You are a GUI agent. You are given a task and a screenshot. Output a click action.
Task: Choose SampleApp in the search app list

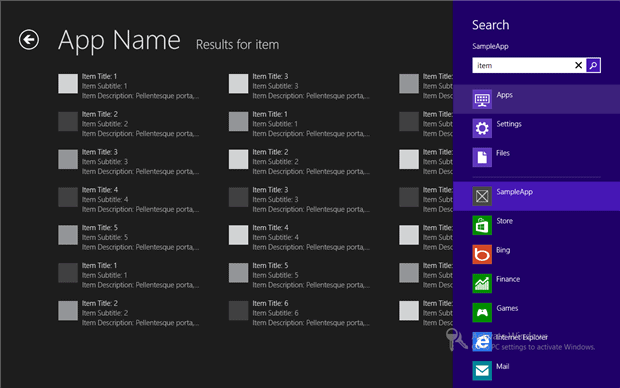[x=536, y=196]
